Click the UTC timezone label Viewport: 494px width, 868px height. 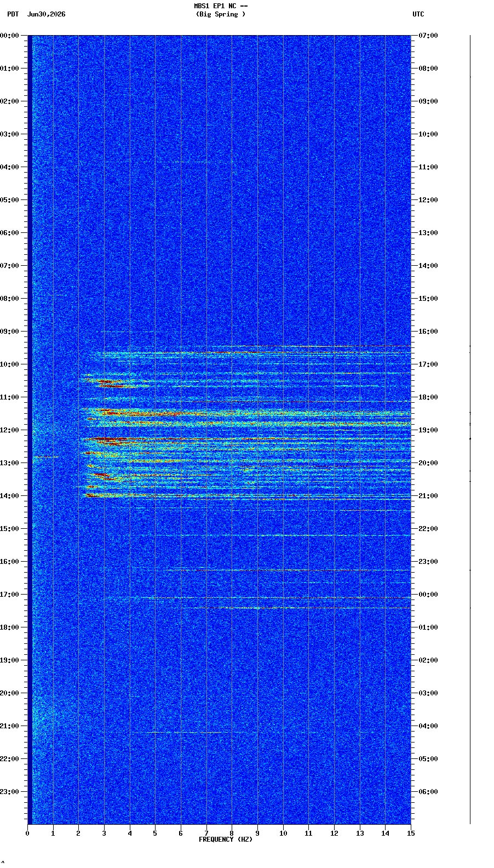click(x=418, y=14)
